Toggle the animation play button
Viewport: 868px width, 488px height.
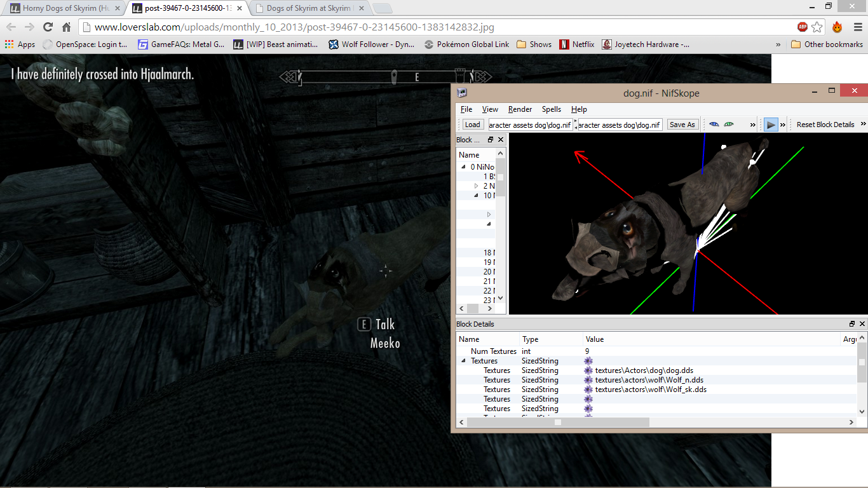(771, 125)
